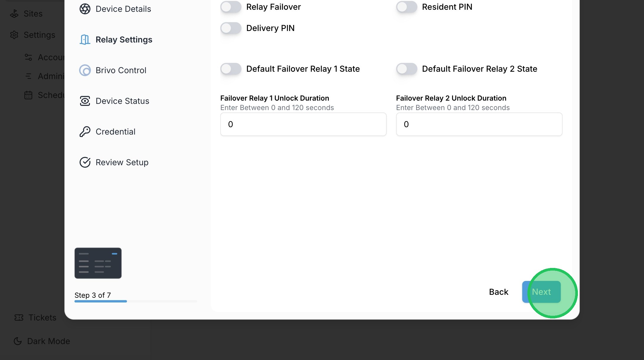Click the Brivo Control circle icon

pyautogui.click(x=85, y=70)
